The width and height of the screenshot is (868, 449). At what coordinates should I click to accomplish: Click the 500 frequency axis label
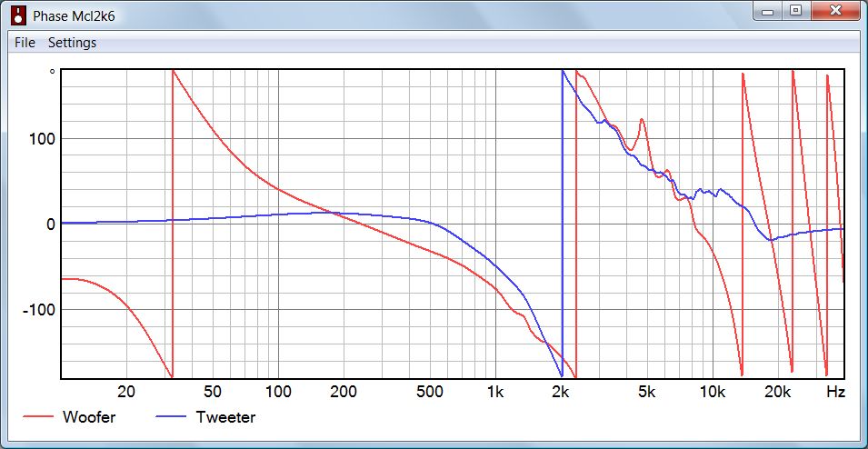coord(430,392)
